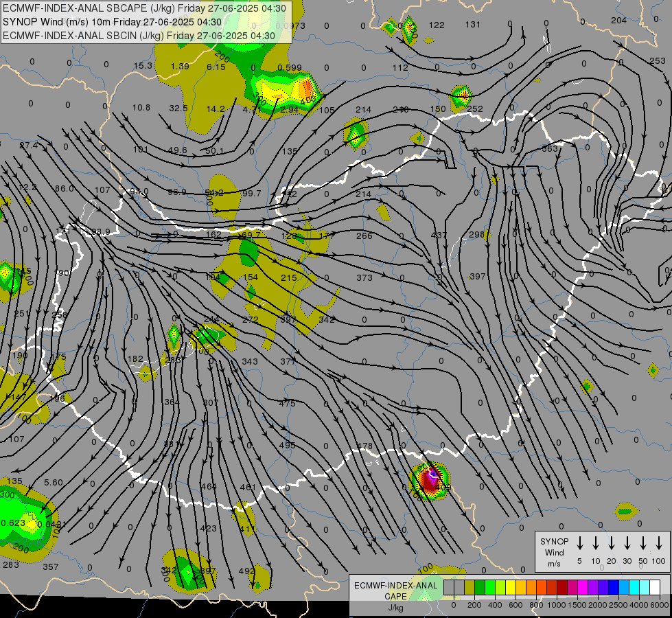Pick the white swatch at 6000 J/kg
The image size is (672, 618).
655,588
